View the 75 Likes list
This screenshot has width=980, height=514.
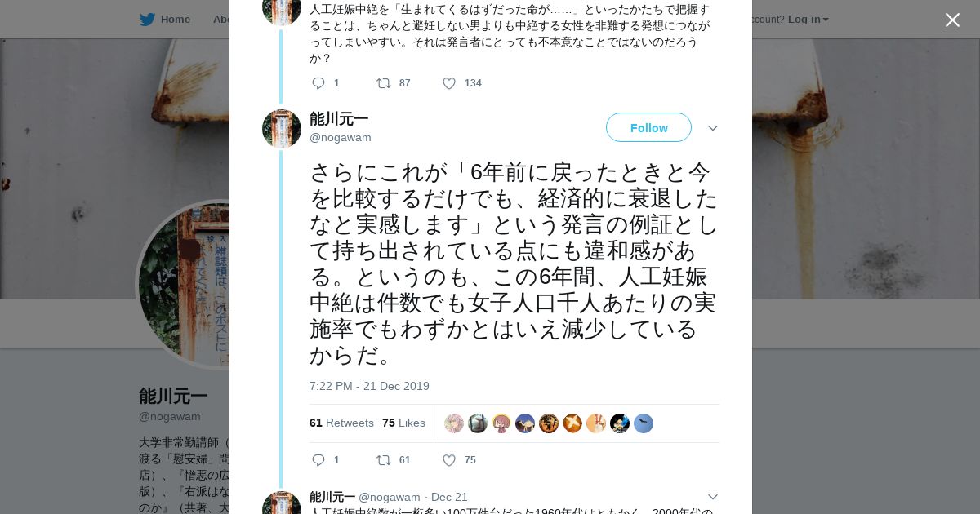click(403, 423)
